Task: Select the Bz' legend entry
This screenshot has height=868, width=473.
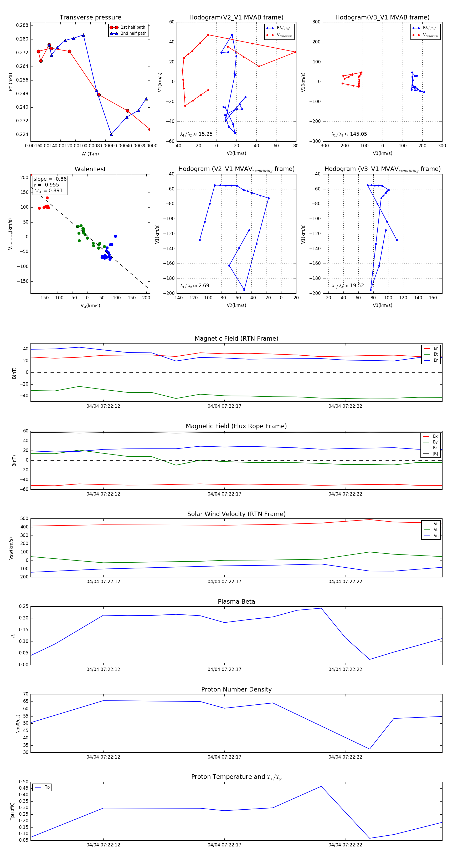Action: 431,448
